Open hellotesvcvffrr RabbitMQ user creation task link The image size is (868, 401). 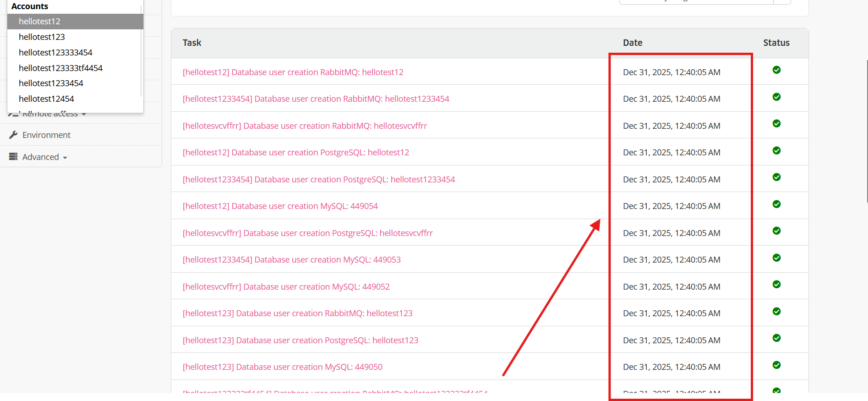coord(305,126)
